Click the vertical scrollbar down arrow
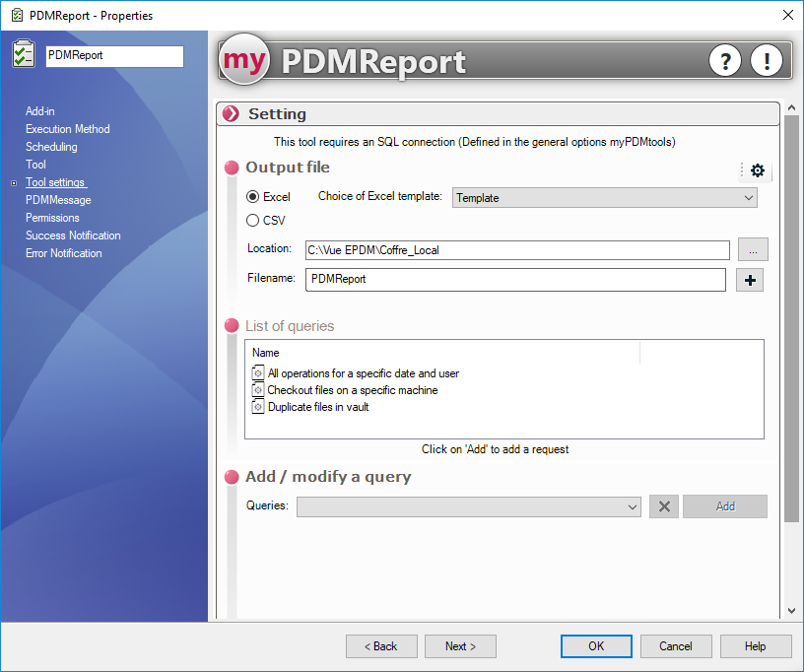Viewport: 804px width, 672px height. [x=791, y=611]
